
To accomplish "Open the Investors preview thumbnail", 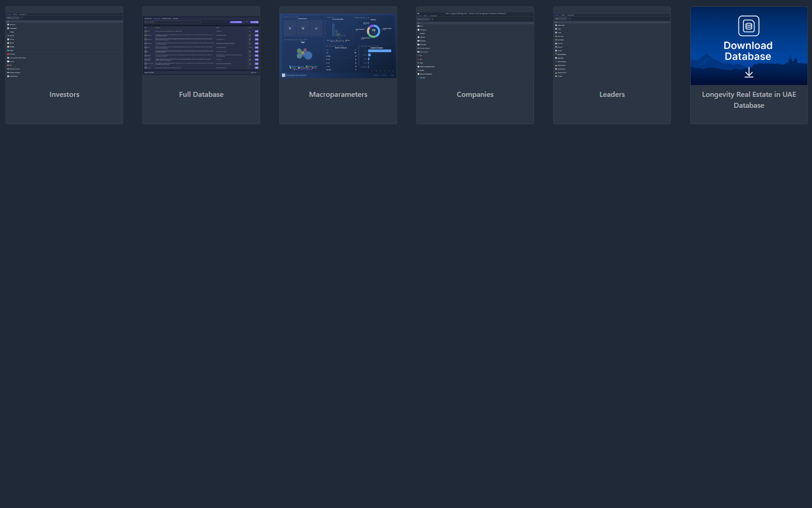I will pos(64,46).
